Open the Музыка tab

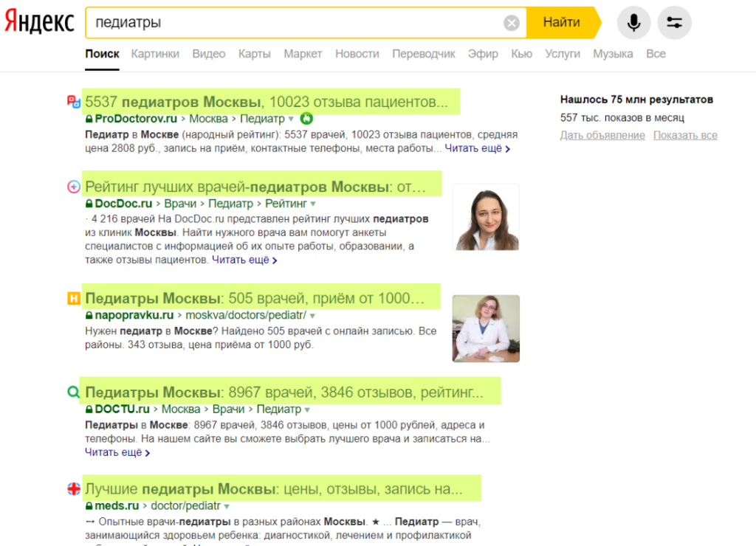coord(613,54)
